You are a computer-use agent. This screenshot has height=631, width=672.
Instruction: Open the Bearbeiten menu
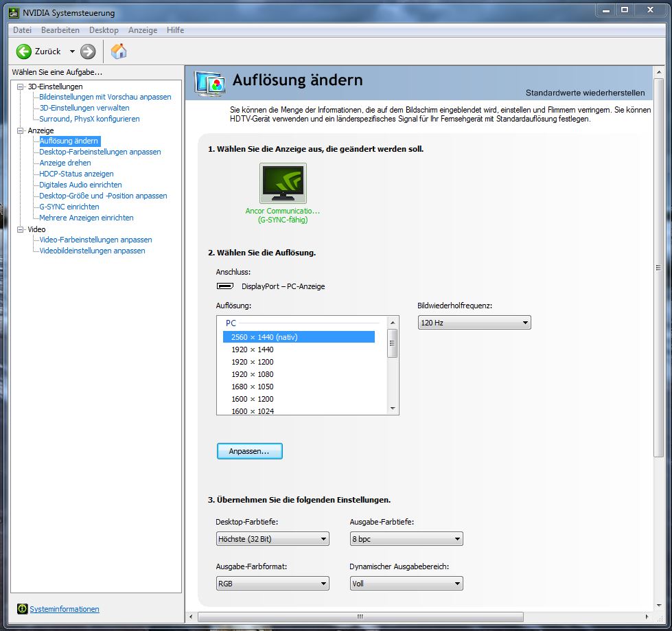click(60, 30)
